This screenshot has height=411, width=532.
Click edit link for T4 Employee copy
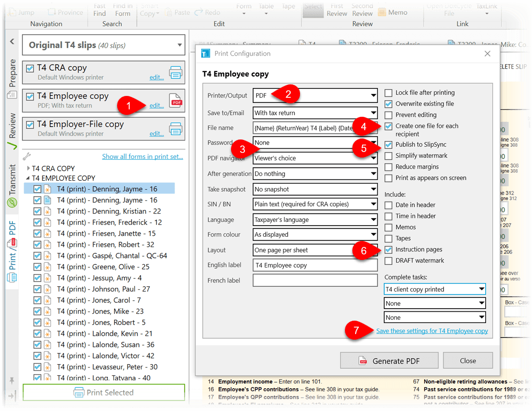157,106
